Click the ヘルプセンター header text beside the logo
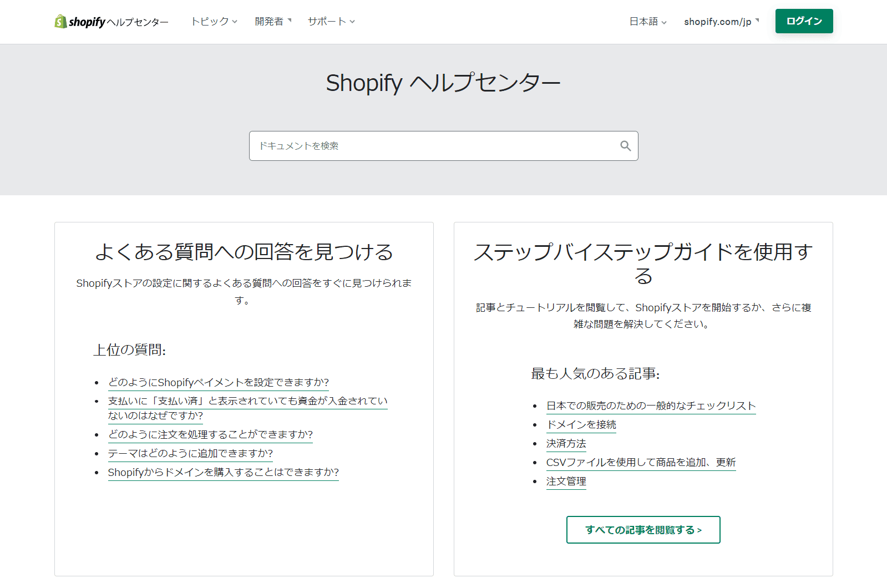Image resolution: width=887 pixels, height=588 pixels. (138, 22)
